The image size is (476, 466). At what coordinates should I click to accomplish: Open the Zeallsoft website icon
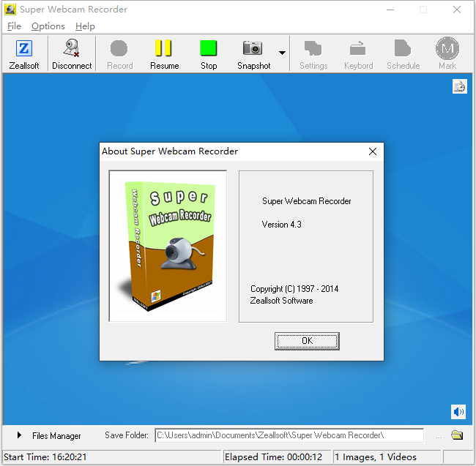(x=24, y=54)
